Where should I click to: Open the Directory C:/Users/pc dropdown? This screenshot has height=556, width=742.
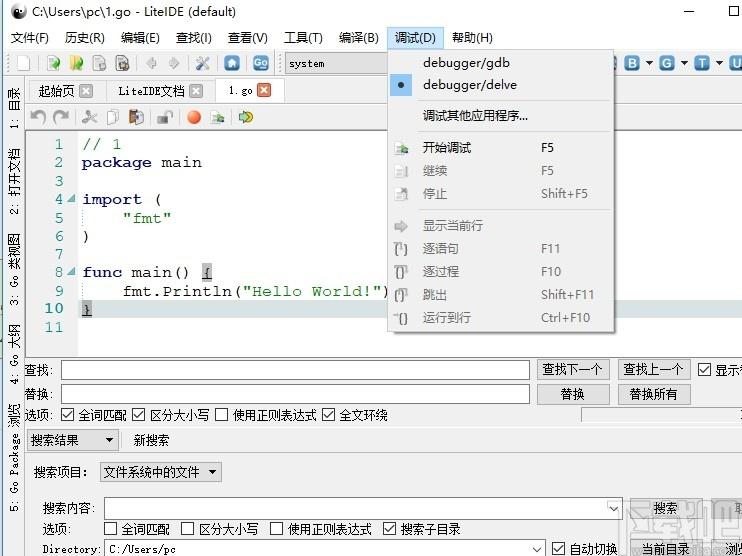pyautogui.click(x=537, y=549)
